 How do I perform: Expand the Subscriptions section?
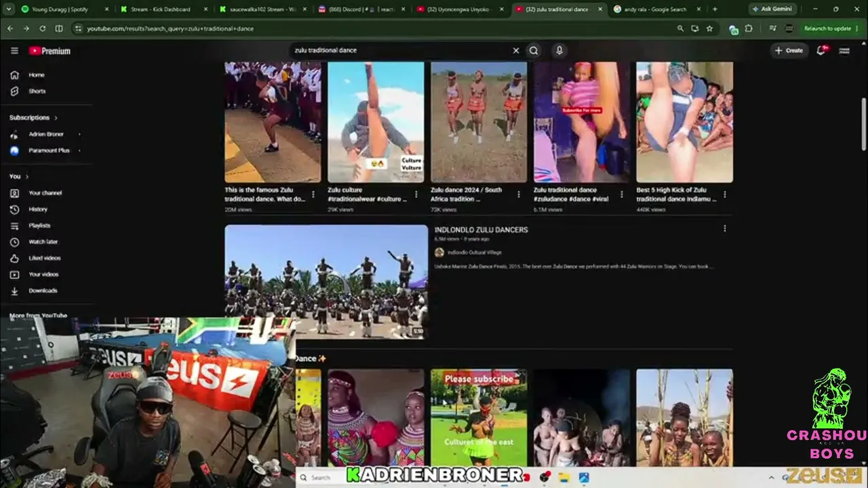point(34,117)
